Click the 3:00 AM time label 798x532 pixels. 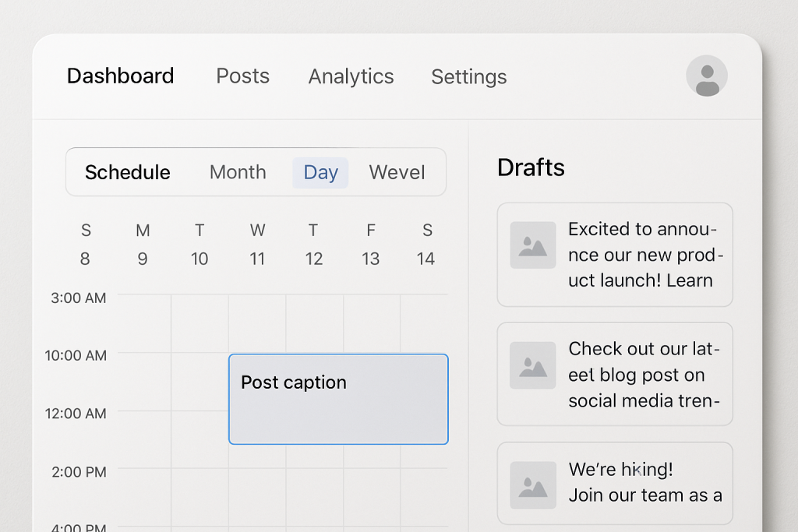click(79, 298)
